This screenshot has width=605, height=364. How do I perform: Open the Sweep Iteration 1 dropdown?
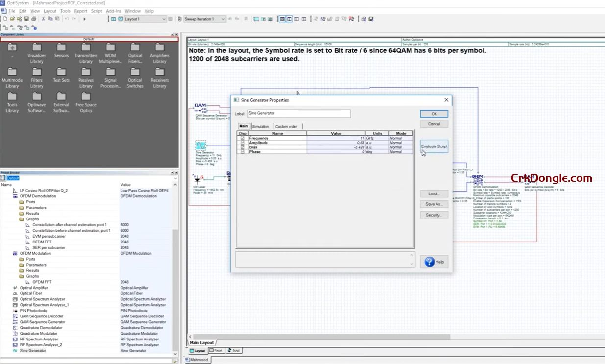click(x=223, y=19)
